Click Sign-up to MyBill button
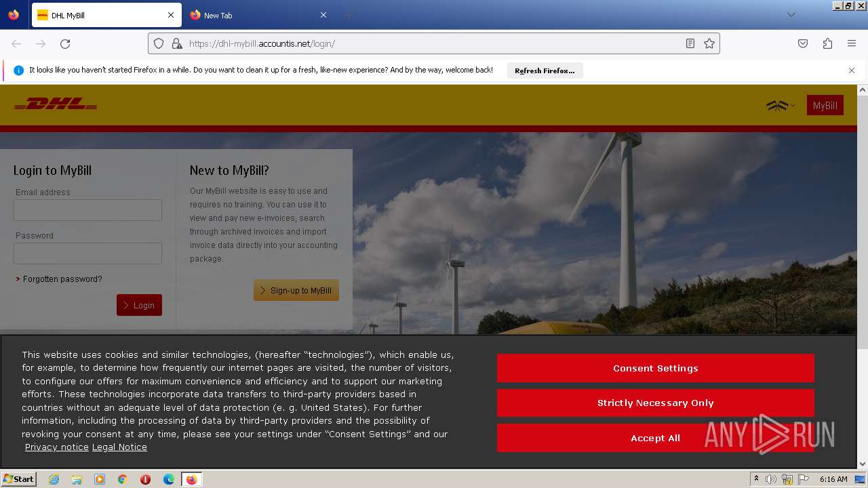Viewport: 868px width, 488px height. click(296, 290)
